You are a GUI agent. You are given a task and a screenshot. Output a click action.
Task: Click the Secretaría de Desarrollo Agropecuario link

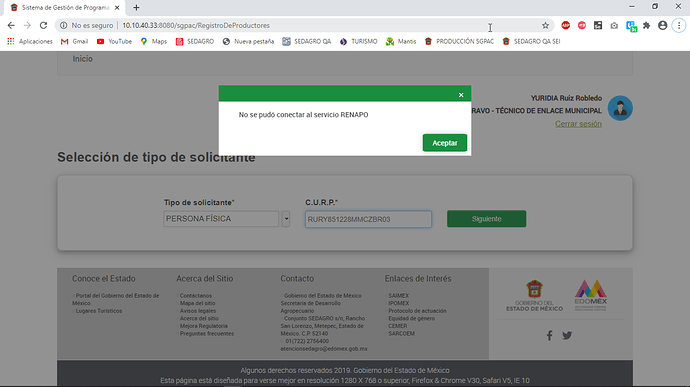pos(311,307)
